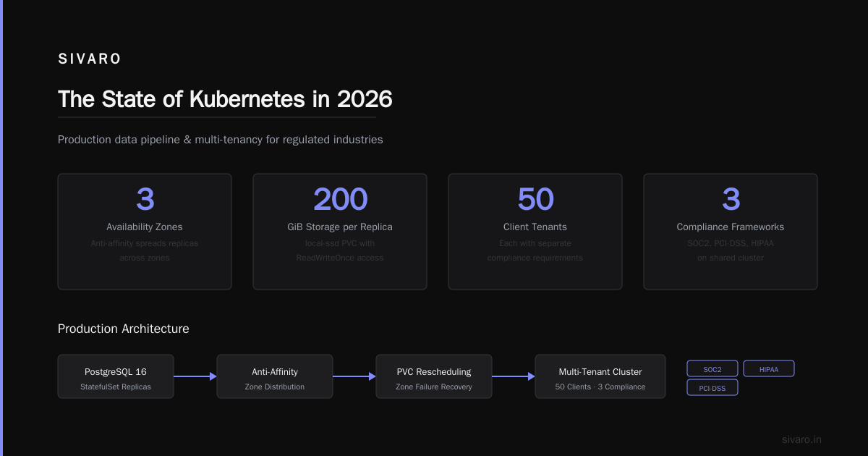Screen dimensions: 868x456
Task: Click the 'Availability Zones' label
Action: point(145,227)
